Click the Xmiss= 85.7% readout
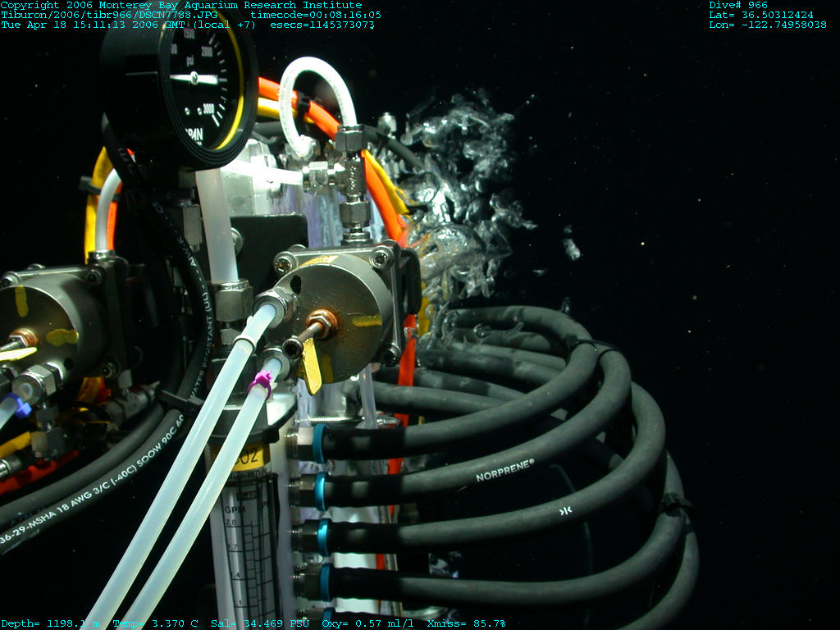 (466, 623)
